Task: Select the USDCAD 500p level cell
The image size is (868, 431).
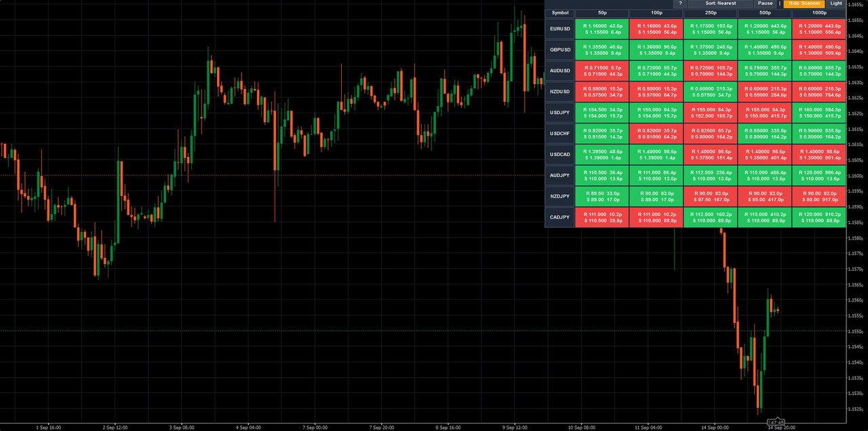Action: [x=765, y=154]
